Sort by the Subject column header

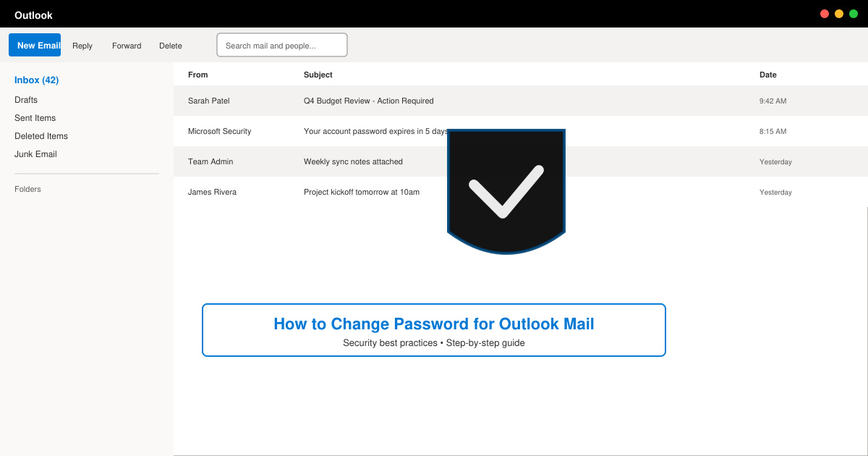tap(318, 75)
